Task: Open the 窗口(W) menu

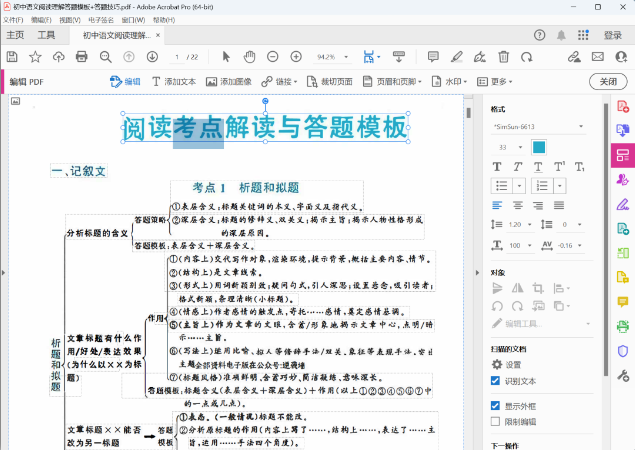Action: 133,20
